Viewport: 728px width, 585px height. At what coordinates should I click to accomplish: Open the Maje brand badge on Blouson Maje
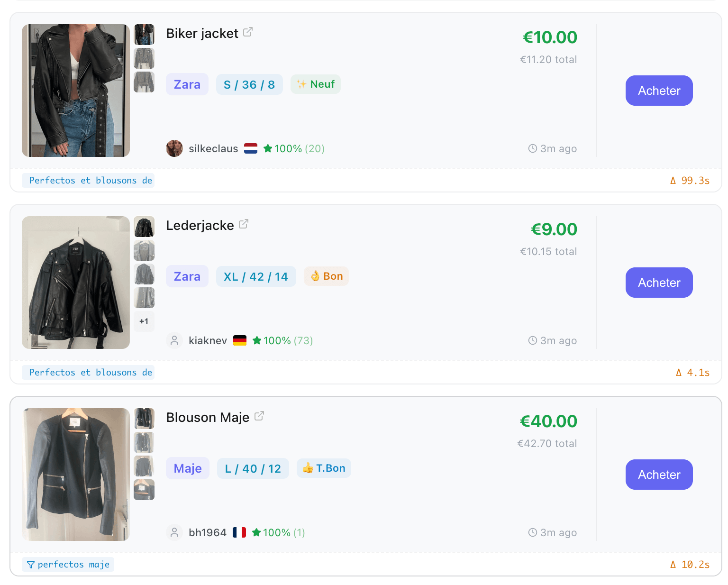[x=187, y=468]
